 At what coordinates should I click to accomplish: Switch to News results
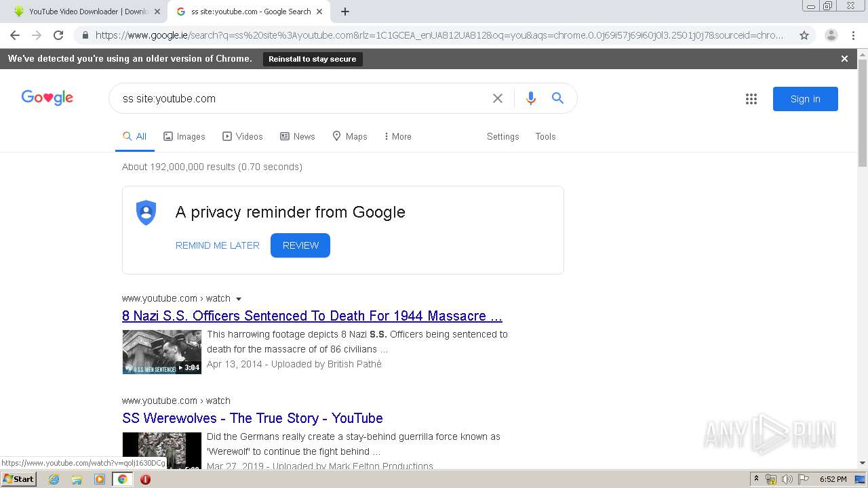(x=298, y=136)
